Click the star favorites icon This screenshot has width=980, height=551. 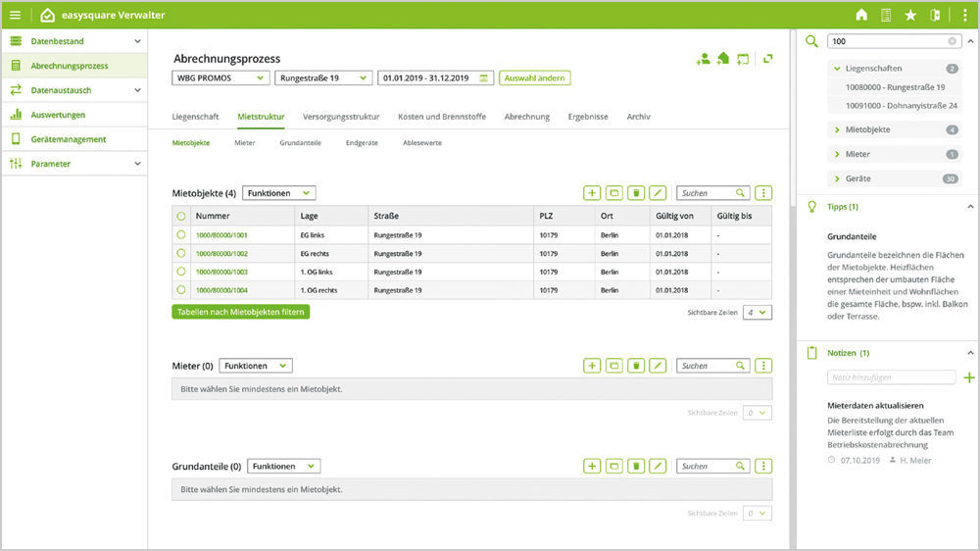click(x=910, y=15)
